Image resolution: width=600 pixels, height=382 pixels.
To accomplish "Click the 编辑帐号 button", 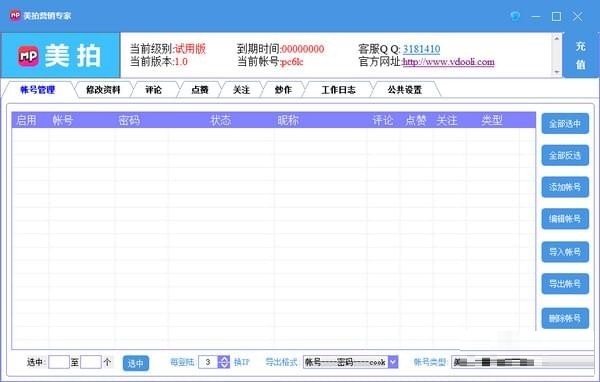I will [x=565, y=219].
